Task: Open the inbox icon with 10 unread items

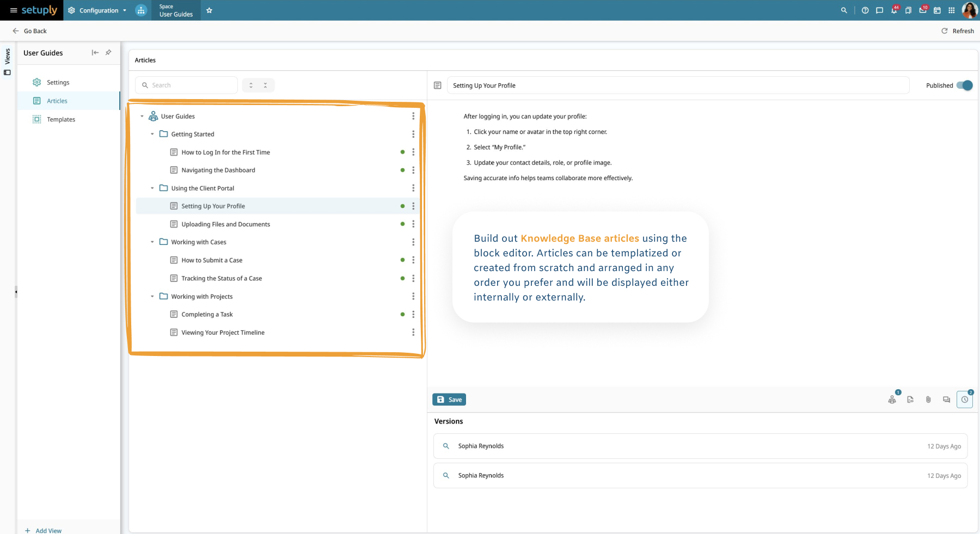Action: [923, 10]
